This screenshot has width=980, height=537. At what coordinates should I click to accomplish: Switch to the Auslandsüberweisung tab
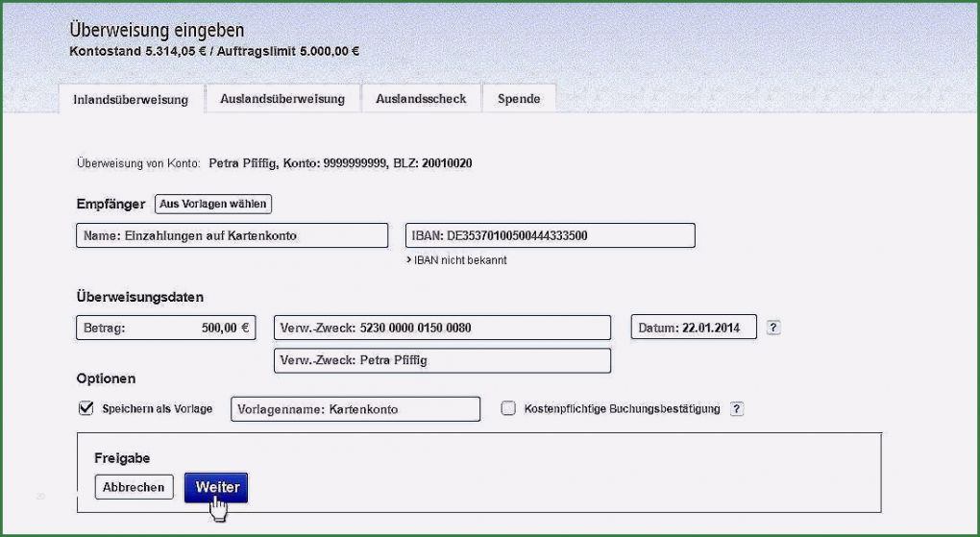click(282, 99)
